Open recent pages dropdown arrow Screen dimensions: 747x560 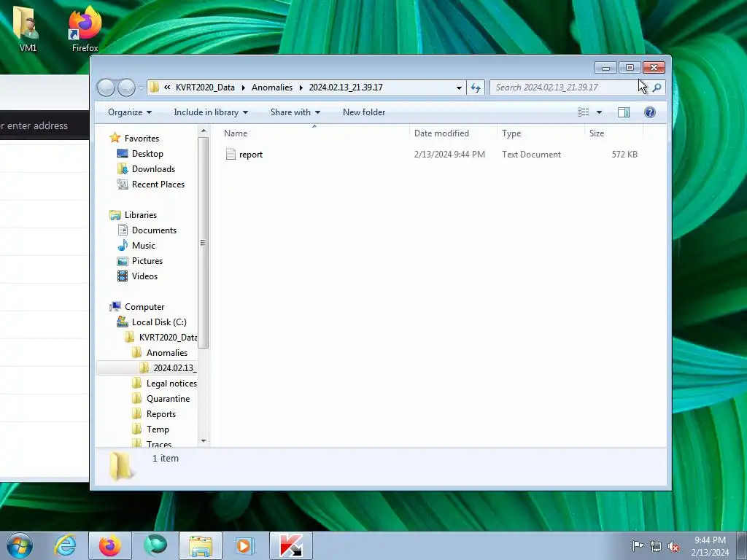point(141,87)
